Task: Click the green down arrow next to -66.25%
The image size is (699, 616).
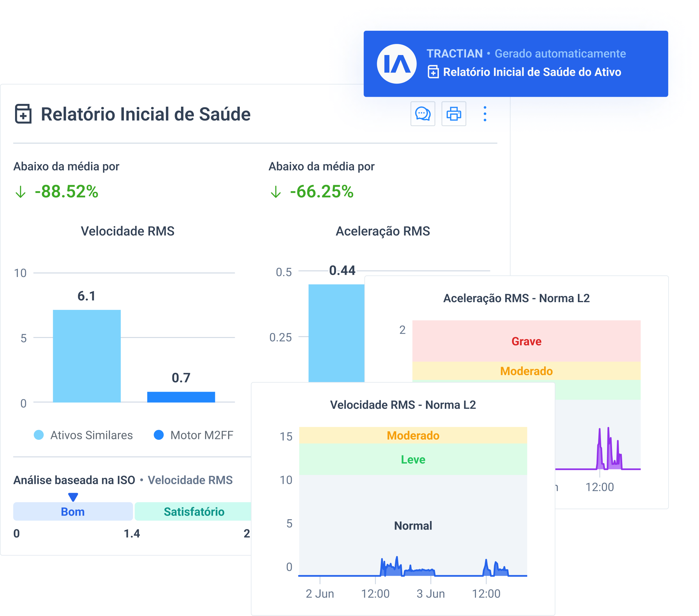Action: (276, 192)
